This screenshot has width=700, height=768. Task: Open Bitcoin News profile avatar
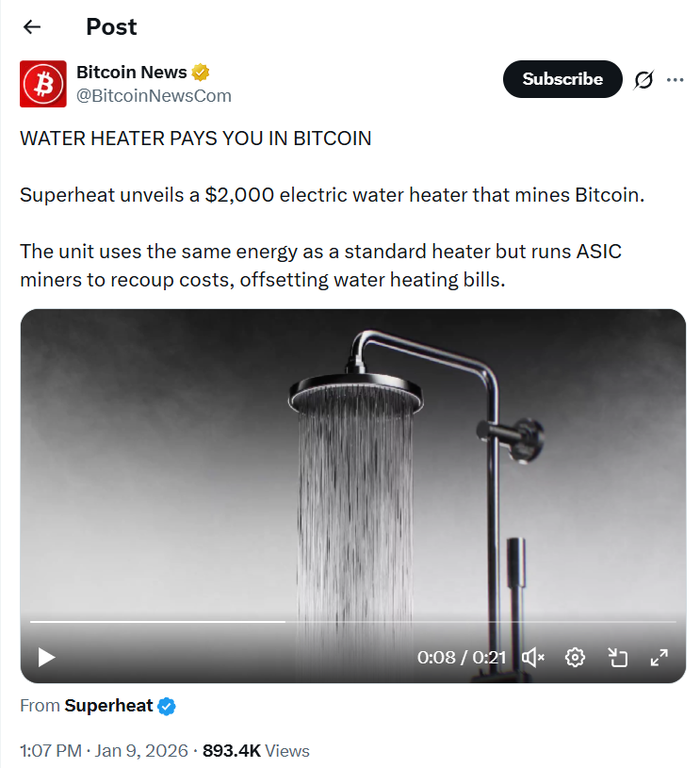click(x=43, y=84)
